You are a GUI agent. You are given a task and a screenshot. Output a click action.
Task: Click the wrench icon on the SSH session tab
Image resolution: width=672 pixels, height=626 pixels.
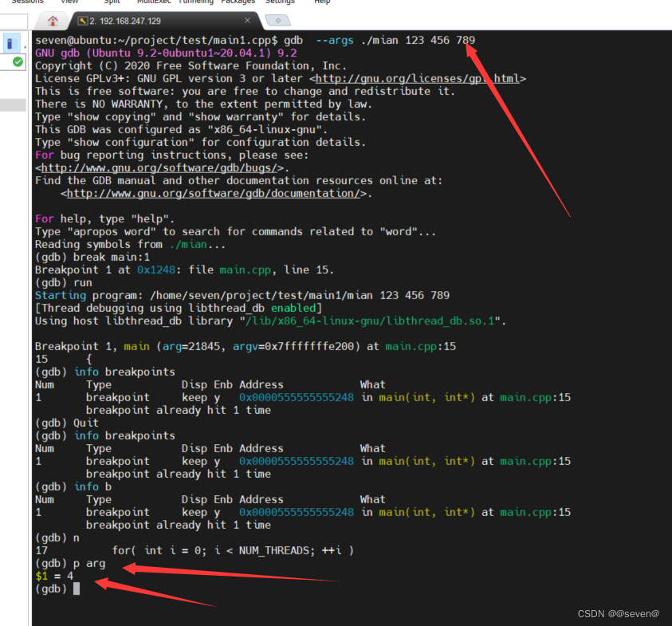81,20
